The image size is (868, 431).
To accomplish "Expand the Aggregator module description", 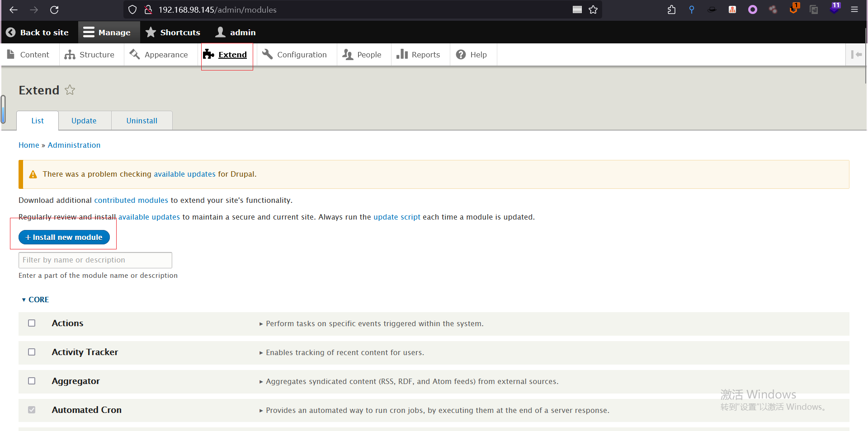I will tap(409, 381).
